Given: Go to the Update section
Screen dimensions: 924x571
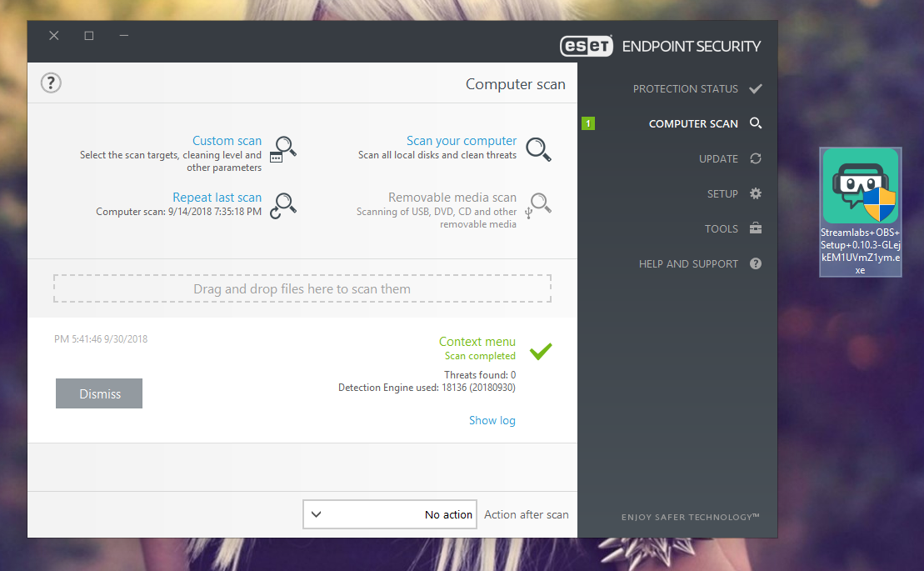Looking at the screenshot, I should point(718,159).
